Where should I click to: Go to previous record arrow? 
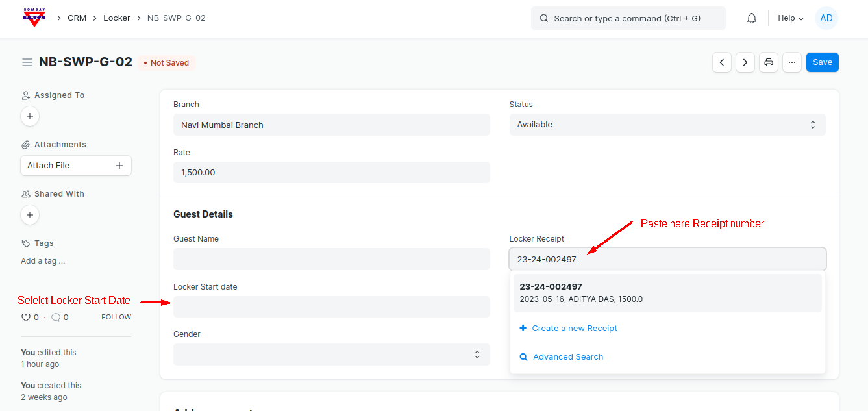[722, 62]
